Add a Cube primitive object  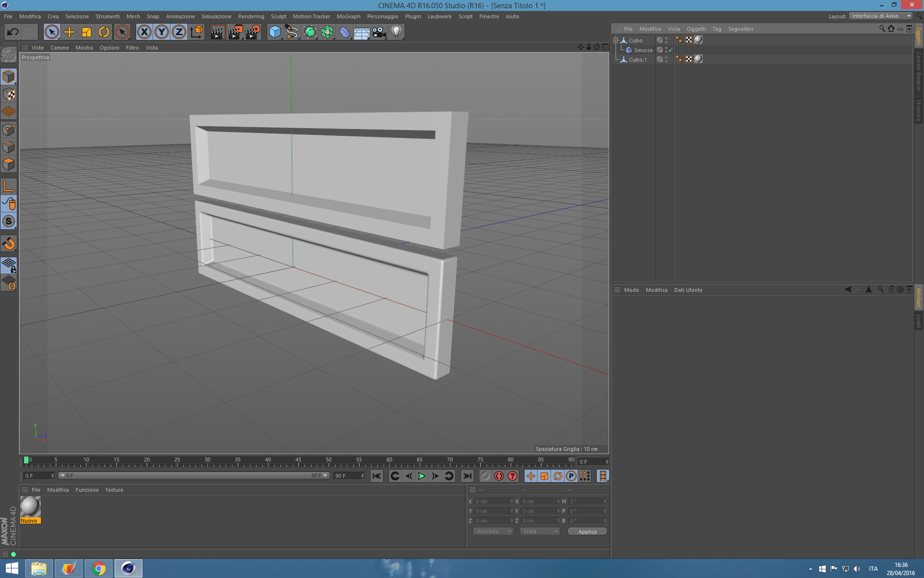(275, 32)
